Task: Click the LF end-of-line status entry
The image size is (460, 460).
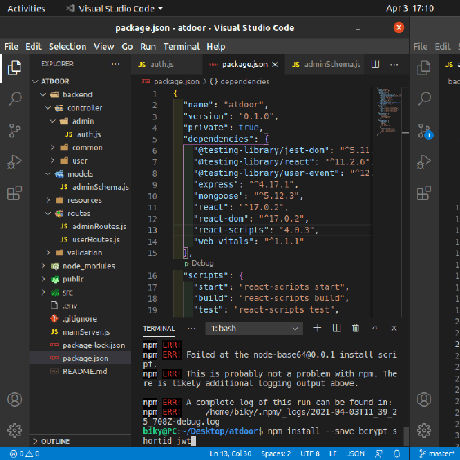Action: 333,454
